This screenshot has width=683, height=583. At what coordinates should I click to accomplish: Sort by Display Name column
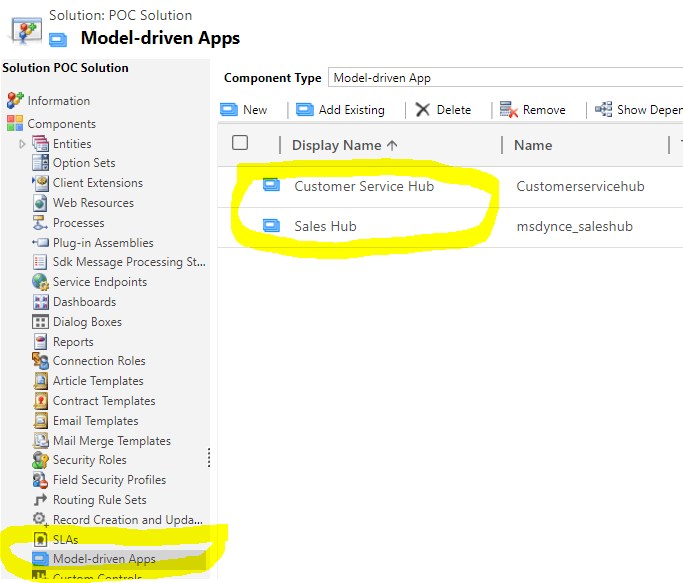344,145
